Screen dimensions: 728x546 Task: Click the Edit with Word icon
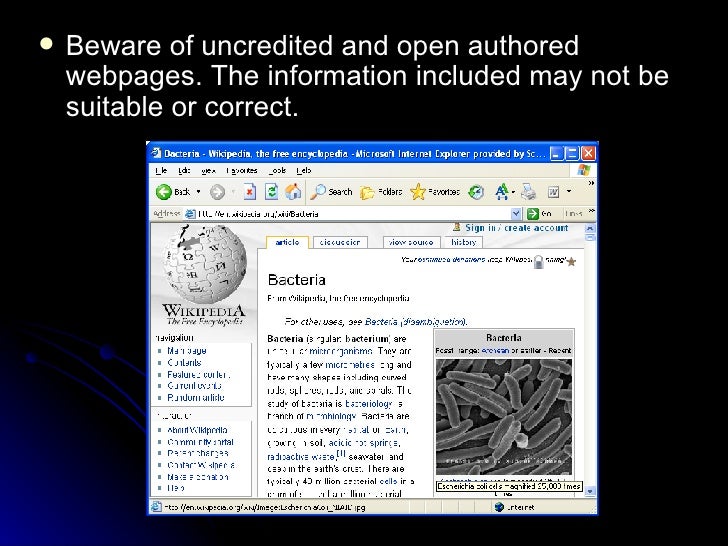tap(553, 192)
